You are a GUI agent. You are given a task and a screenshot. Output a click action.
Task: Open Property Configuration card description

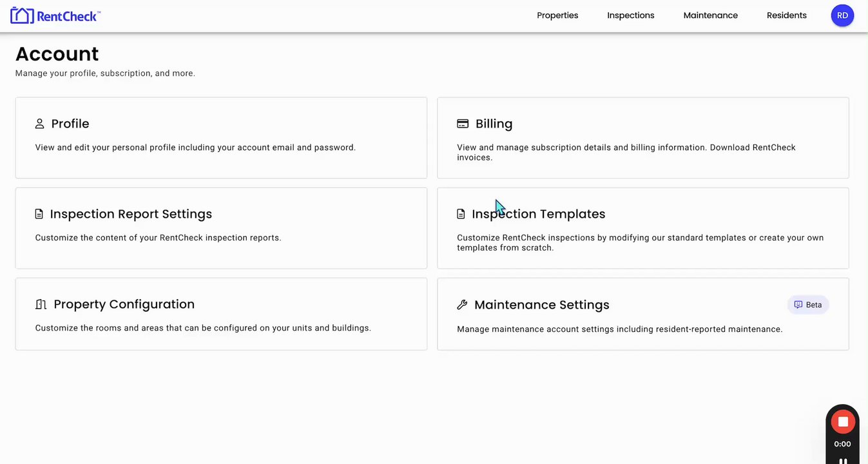point(203,328)
